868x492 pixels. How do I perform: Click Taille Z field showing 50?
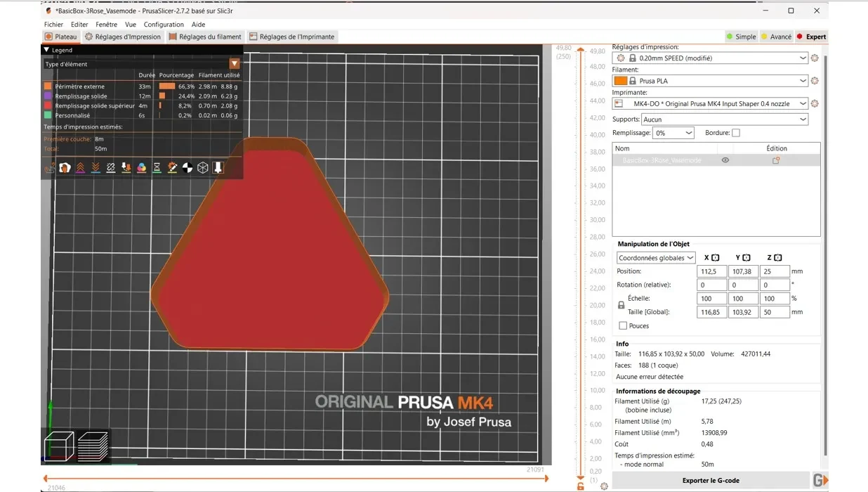tap(775, 312)
